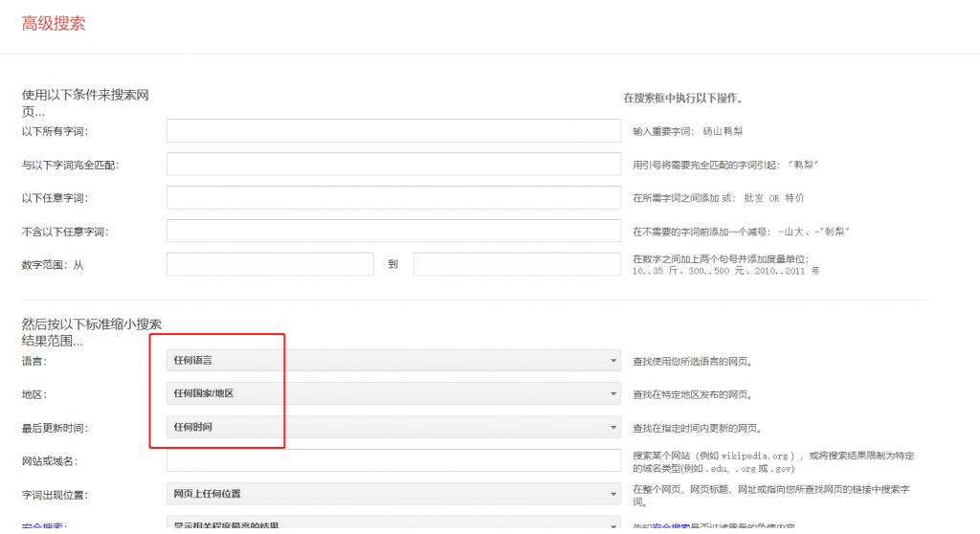Open the 最后更新时间 dropdown showing 任何时间
The height and width of the screenshot is (534, 980).
pos(393,427)
